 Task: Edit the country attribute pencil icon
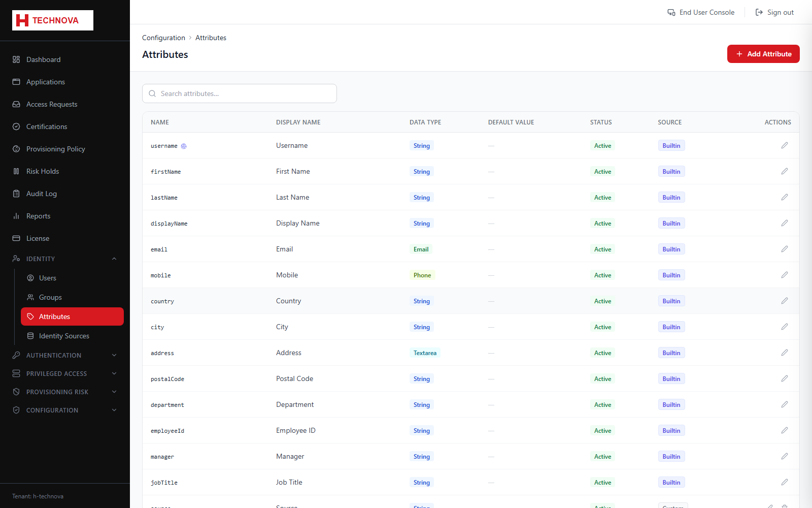pyautogui.click(x=785, y=301)
